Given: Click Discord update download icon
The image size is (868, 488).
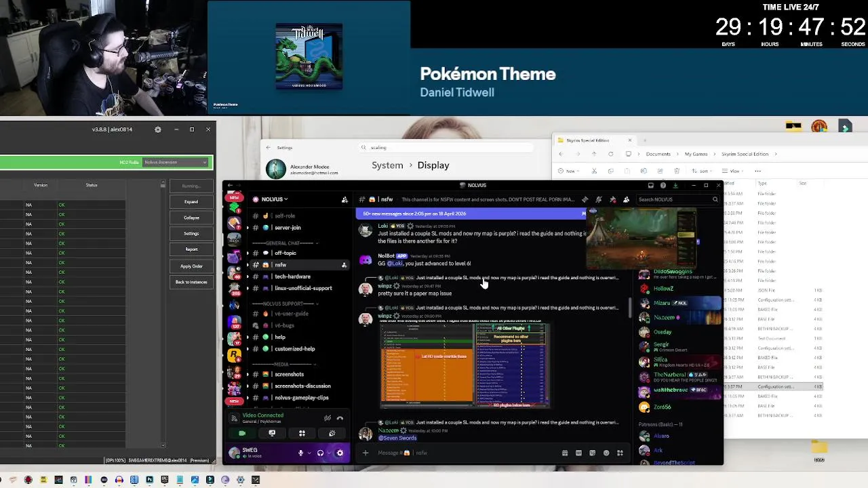Looking at the screenshot, I should (675, 185).
